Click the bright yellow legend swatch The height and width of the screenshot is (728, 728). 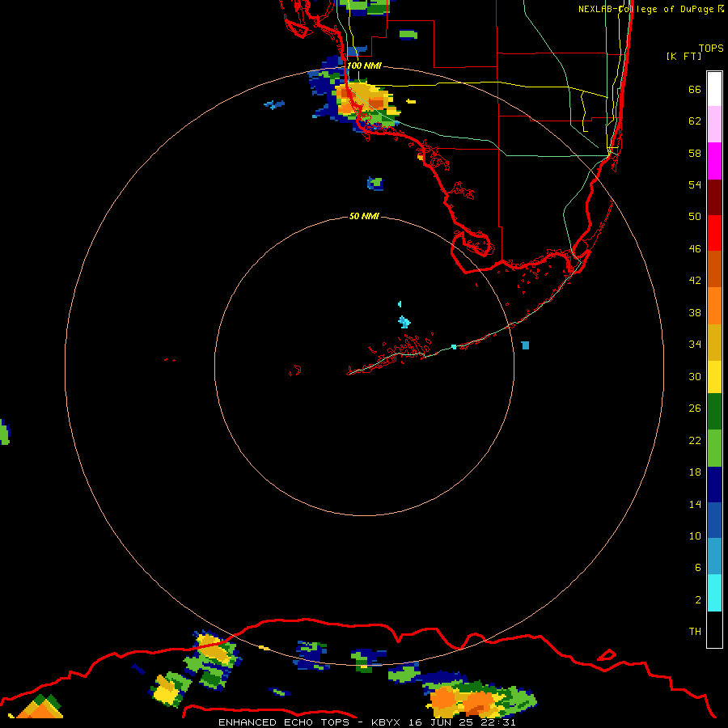click(714, 377)
